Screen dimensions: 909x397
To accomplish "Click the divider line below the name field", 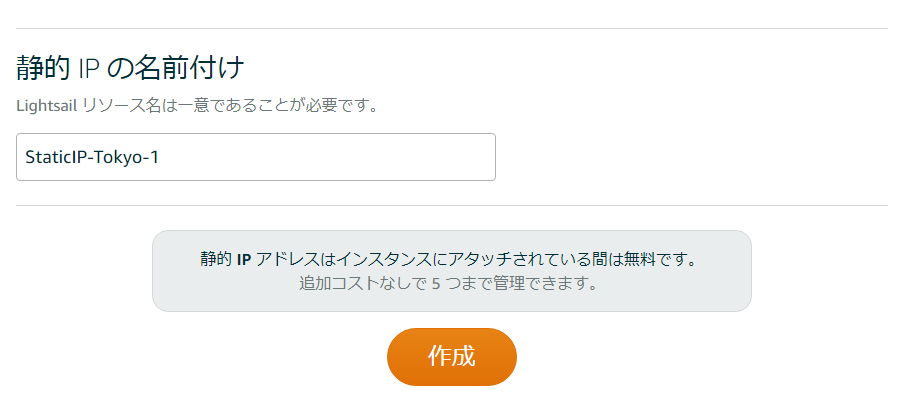I will (452, 205).
